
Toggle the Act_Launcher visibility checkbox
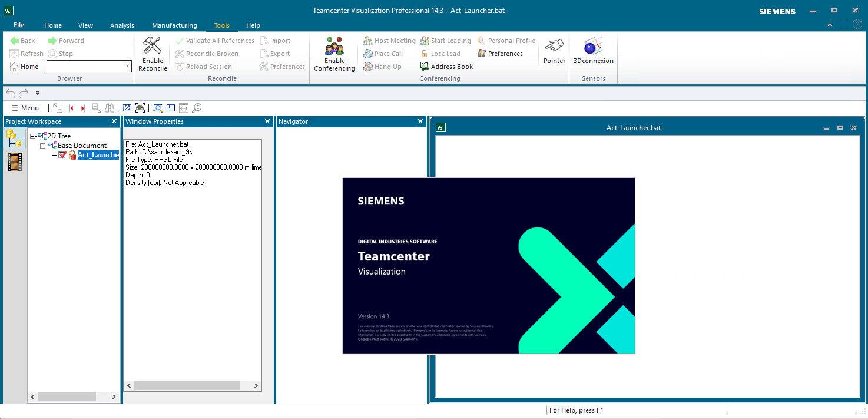pyautogui.click(x=62, y=154)
